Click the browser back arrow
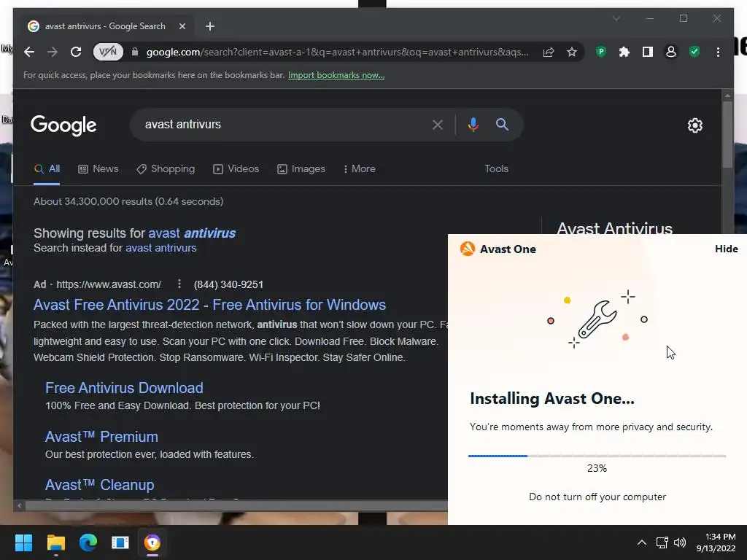 [29, 52]
